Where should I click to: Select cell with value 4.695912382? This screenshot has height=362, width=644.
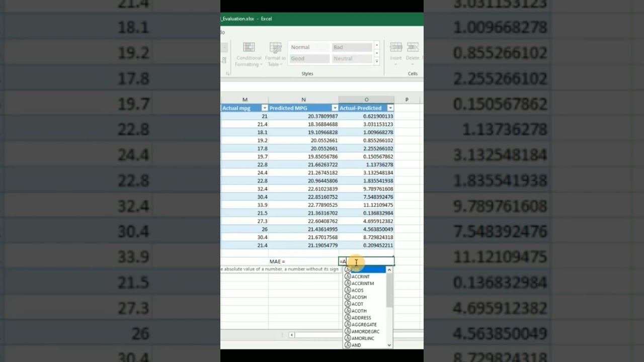[x=366, y=221]
